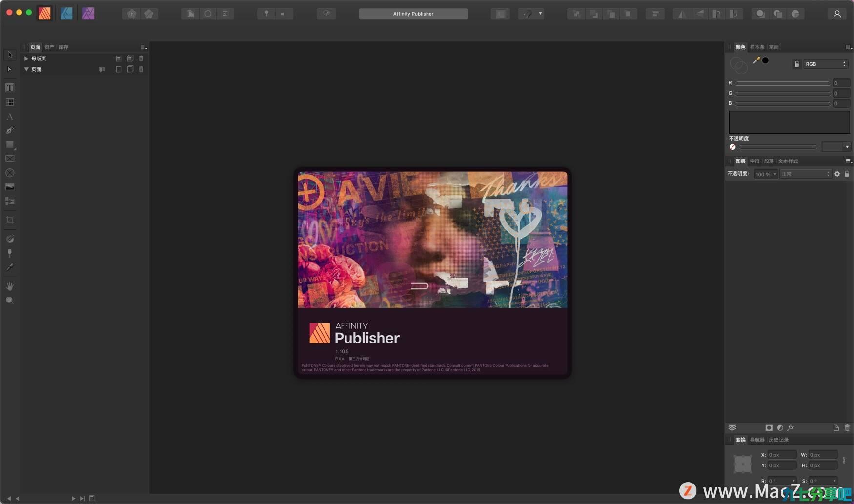854x504 pixels.
Task: Pick the Table tool
Action: (10, 102)
